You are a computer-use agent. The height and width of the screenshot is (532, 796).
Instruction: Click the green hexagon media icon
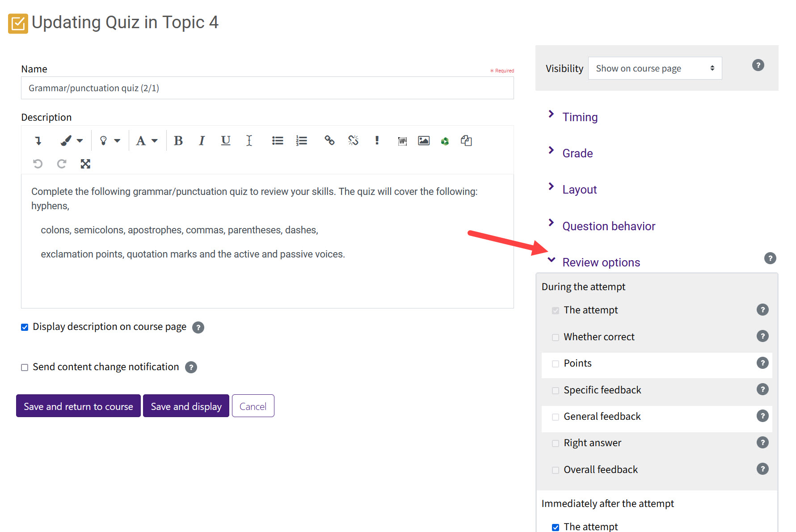coord(445,141)
